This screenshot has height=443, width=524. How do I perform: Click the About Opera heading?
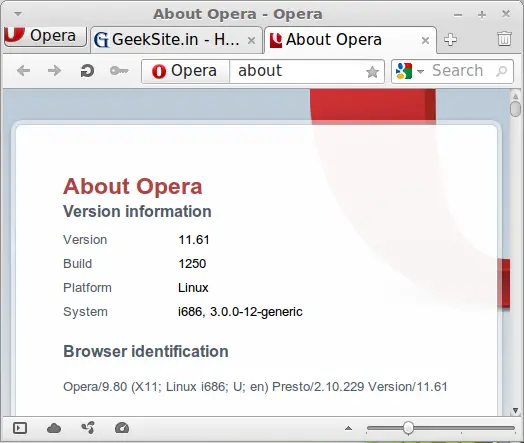pos(133,186)
